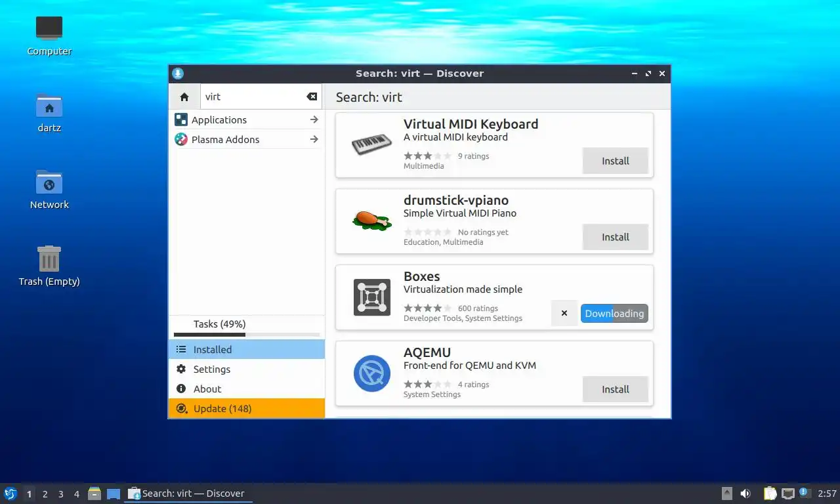
Task: Click the 9 ratings stars
Action: (427, 156)
